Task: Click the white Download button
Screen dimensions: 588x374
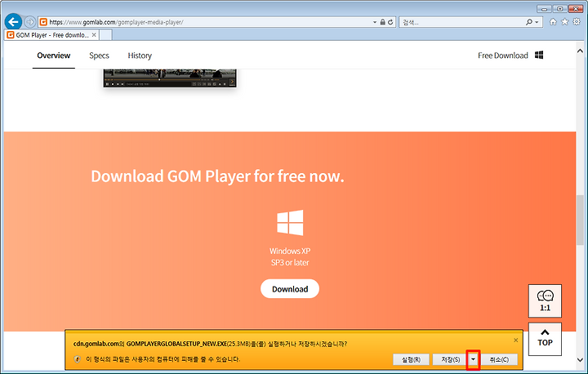Action: (290, 289)
